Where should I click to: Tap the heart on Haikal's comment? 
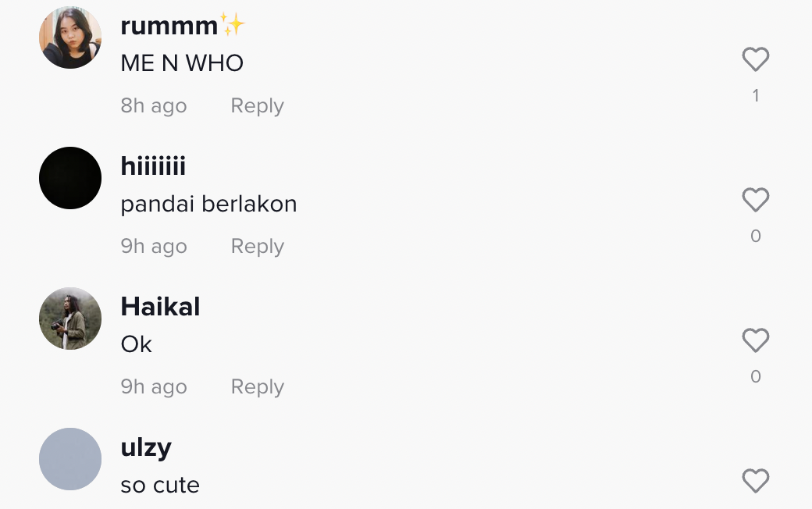tap(755, 341)
